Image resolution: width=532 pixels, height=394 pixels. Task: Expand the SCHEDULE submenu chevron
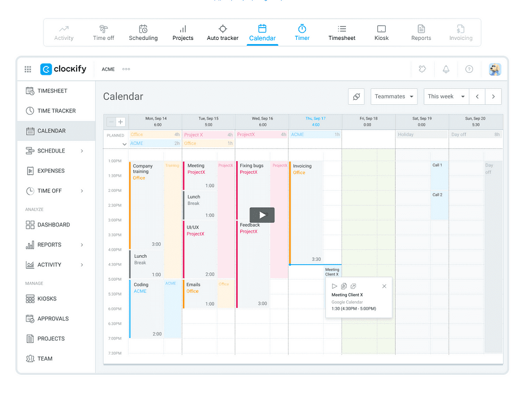pyautogui.click(x=82, y=151)
